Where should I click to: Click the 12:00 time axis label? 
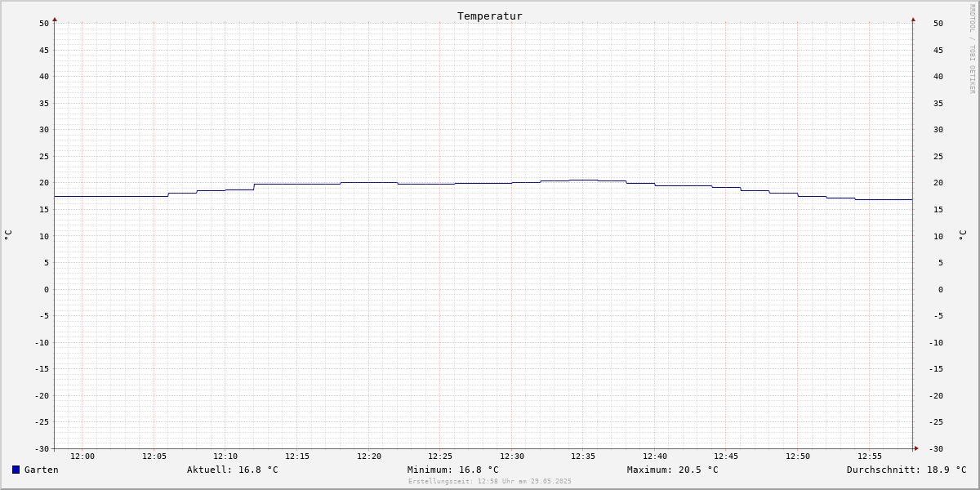(x=82, y=457)
